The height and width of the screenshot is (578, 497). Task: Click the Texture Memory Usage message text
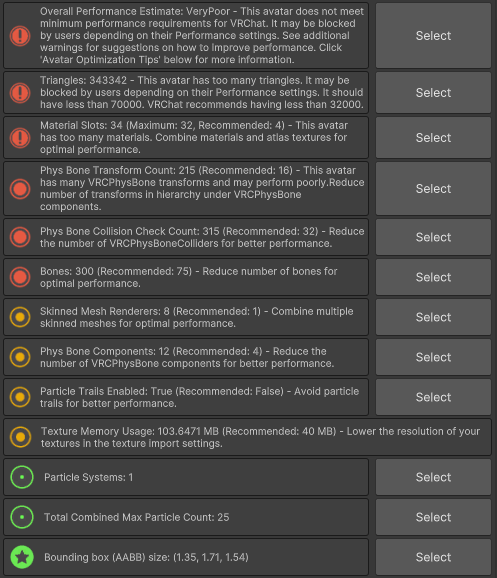coord(260,437)
